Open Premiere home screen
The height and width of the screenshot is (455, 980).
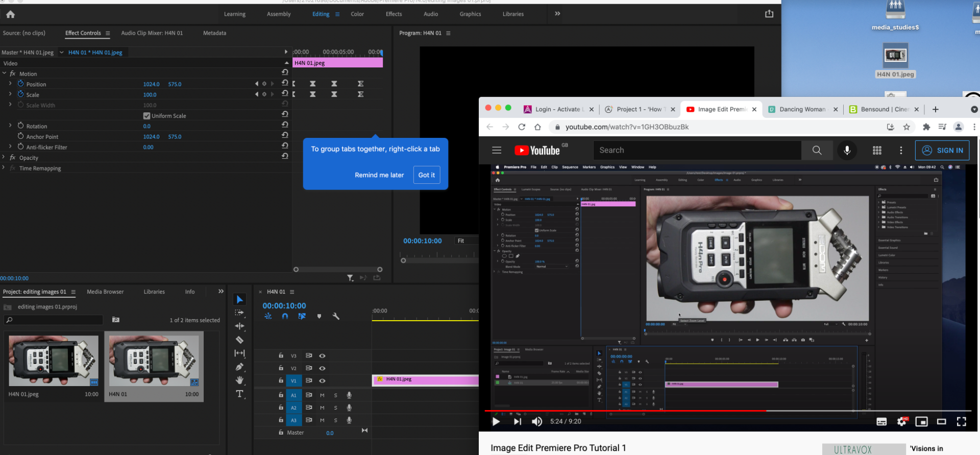(10, 14)
